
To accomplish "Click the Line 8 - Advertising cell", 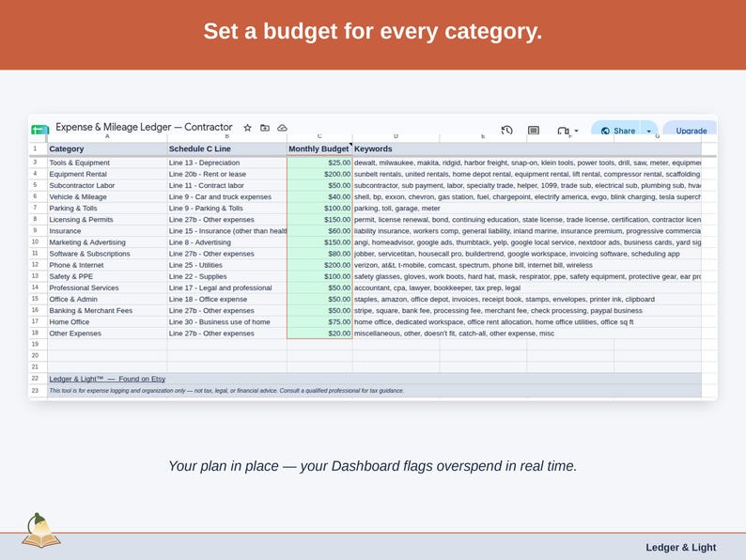I will 227,242.
